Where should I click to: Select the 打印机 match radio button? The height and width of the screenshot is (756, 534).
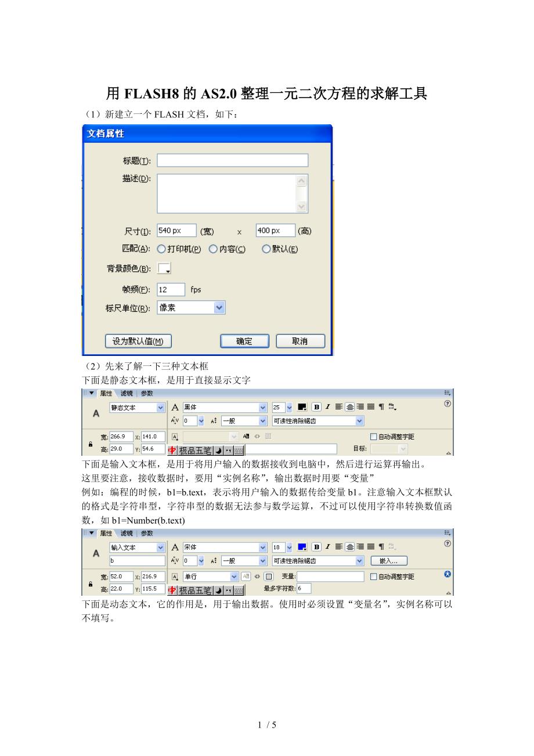tap(161, 249)
